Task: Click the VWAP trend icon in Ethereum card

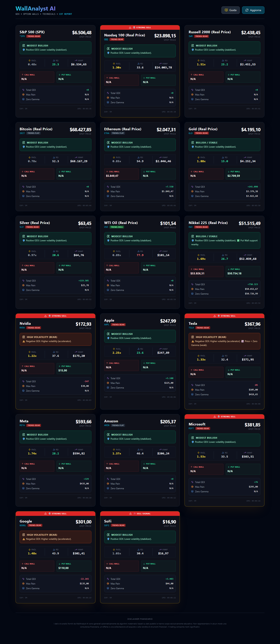Action: coord(160,157)
